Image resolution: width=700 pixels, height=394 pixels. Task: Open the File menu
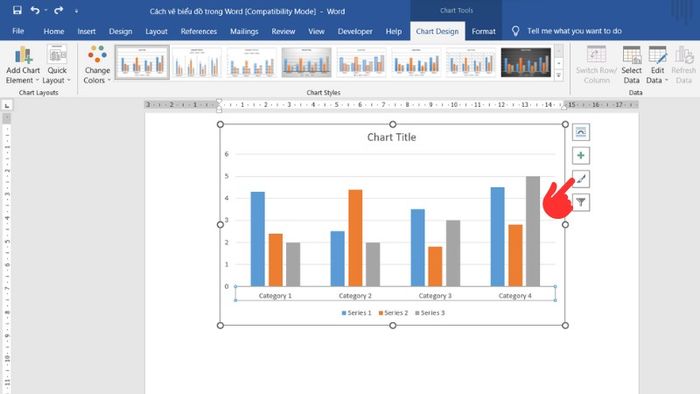[x=18, y=31]
